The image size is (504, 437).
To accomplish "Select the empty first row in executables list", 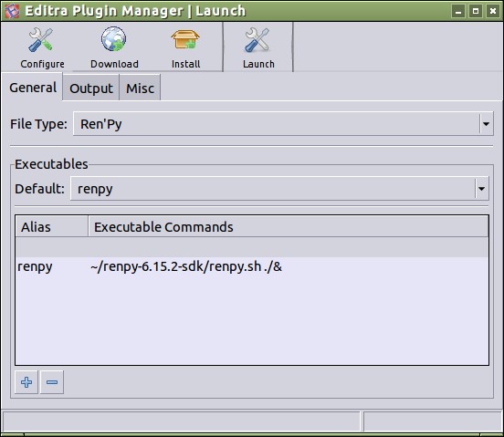I will 252,247.
